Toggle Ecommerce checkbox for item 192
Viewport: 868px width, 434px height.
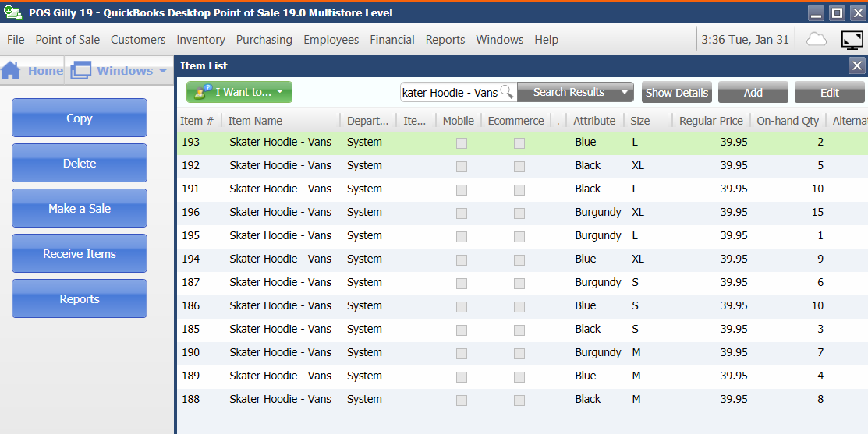[x=519, y=167]
